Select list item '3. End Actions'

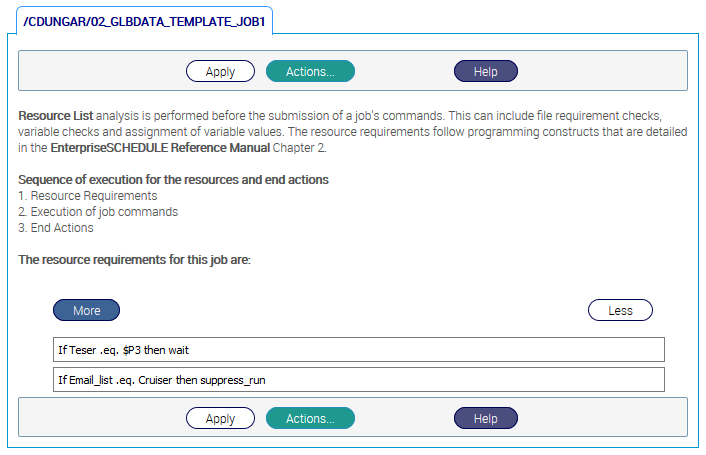click(x=56, y=228)
